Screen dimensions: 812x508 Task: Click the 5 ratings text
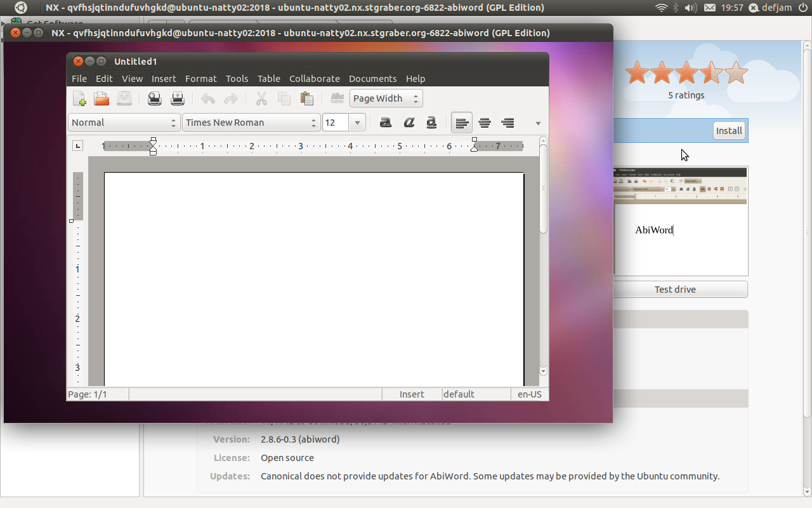click(686, 95)
